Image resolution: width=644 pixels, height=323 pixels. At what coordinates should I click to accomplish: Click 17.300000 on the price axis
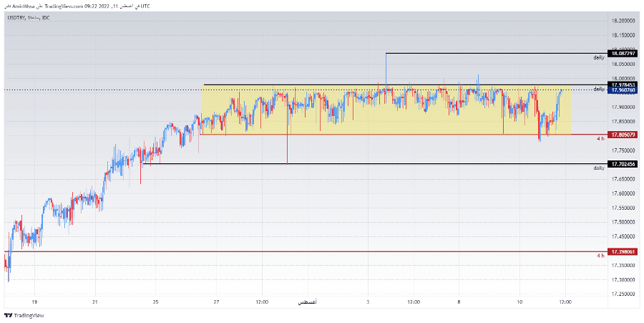coord(624,280)
